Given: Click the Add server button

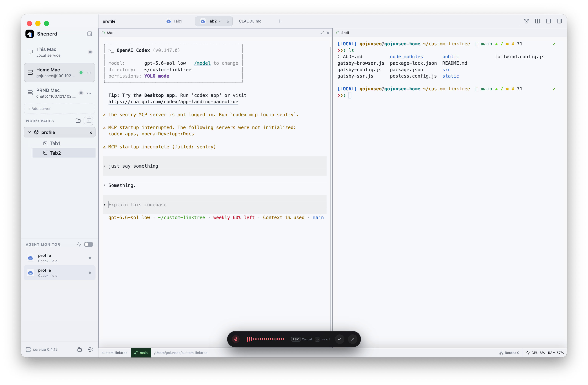Looking at the screenshot, I should click(59, 109).
